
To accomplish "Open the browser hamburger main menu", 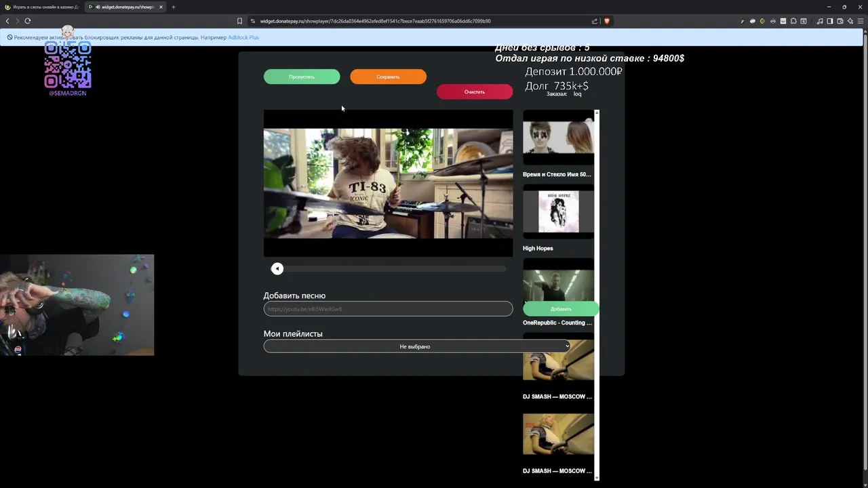I will [861, 21].
